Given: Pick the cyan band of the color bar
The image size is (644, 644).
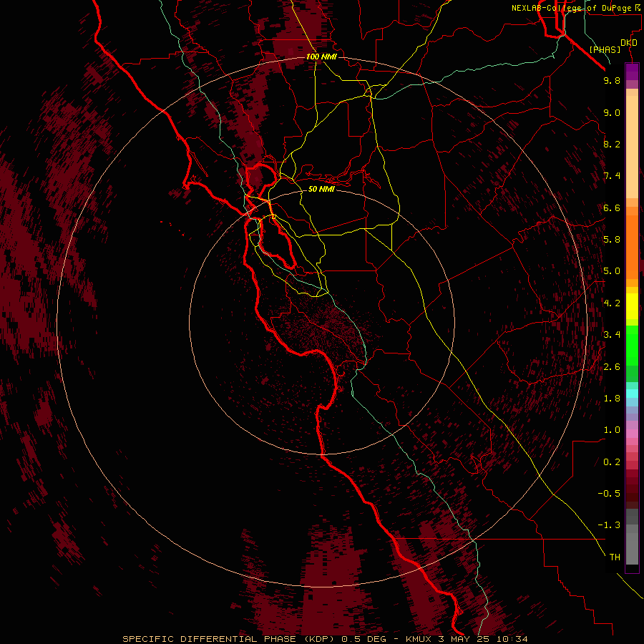Looking at the screenshot, I should 632,394.
